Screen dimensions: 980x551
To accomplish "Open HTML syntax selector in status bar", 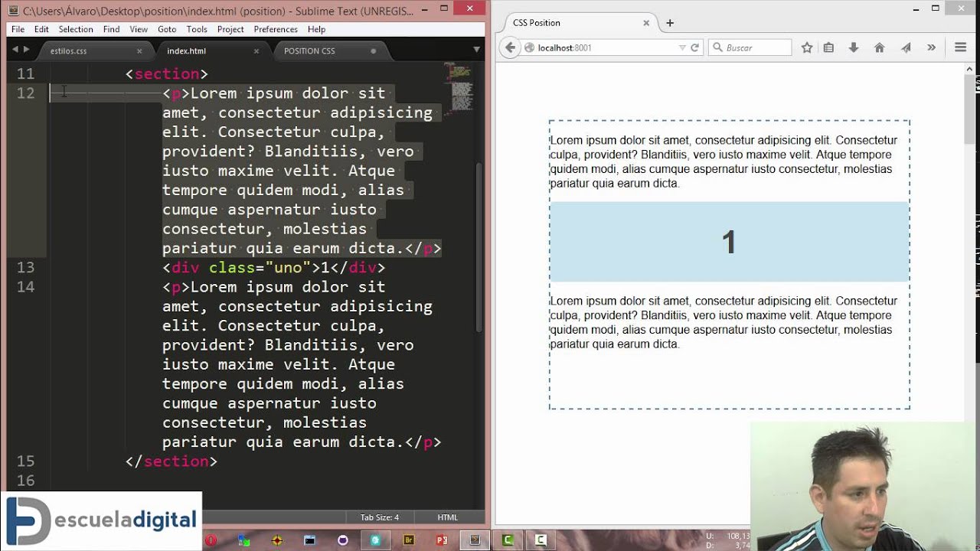I will click(x=447, y=517).
